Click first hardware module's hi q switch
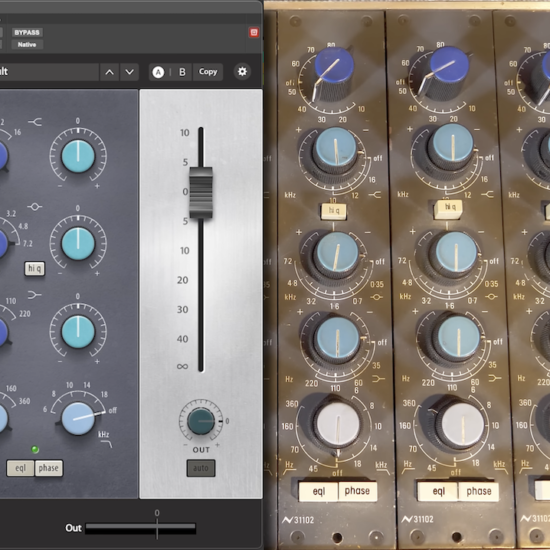 [x=333, y=211]
